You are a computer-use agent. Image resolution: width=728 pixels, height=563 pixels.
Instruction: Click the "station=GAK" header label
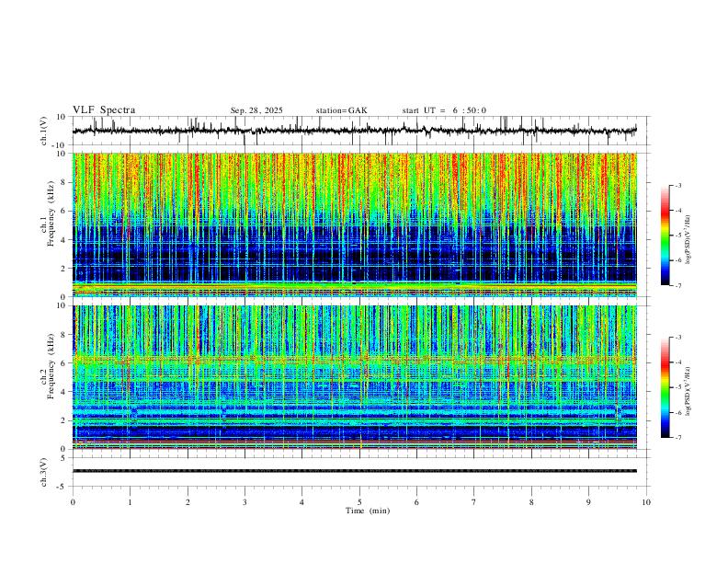coord(341,110)
